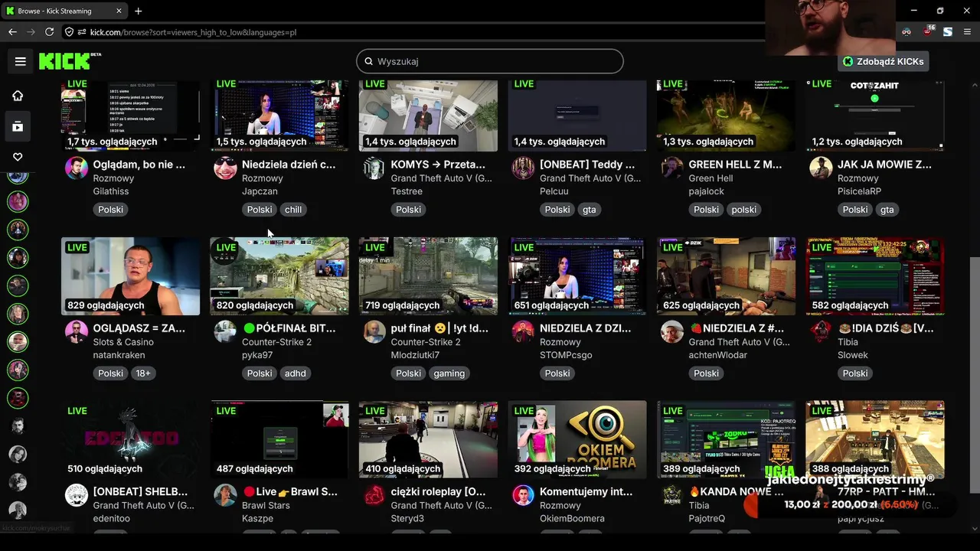Open Testree channel avatar
The image size is (980, 551).
374,168
